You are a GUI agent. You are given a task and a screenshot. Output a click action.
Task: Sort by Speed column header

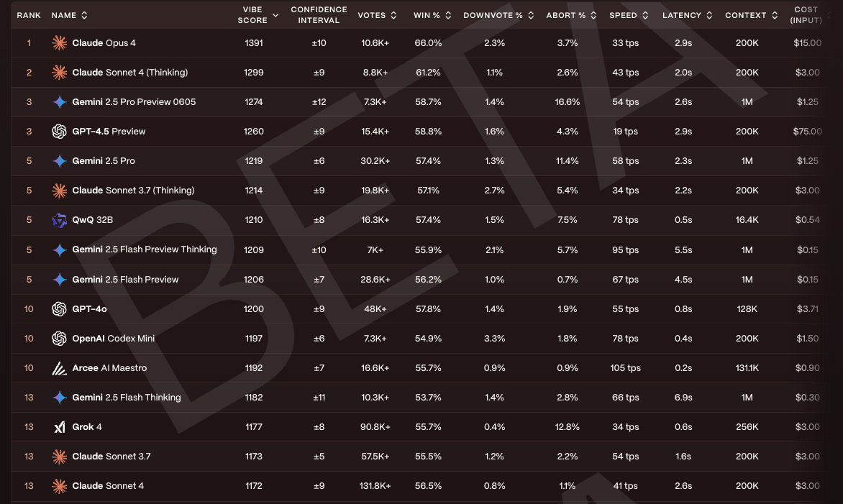point(629,16)
